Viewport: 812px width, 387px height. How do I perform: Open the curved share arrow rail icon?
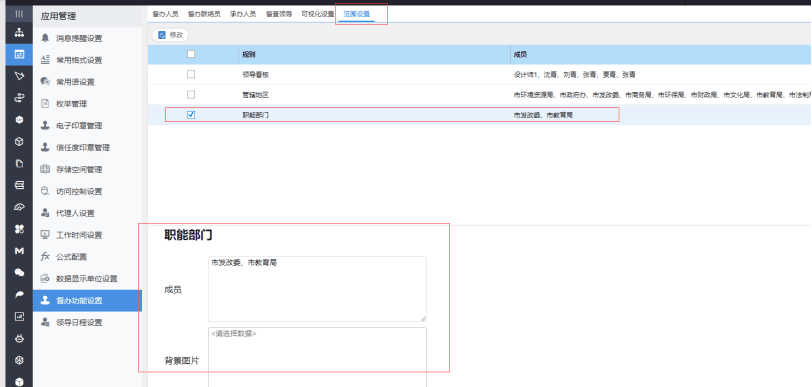point(19,294)
